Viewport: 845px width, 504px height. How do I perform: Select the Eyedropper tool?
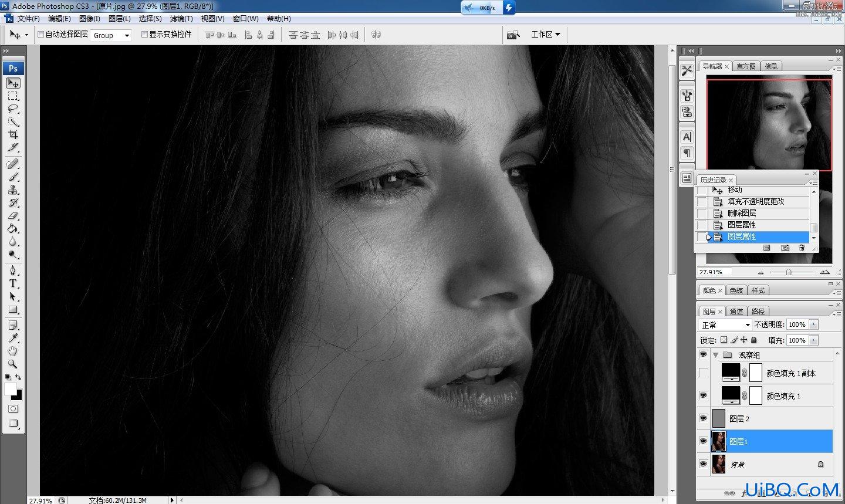[x=13, y=338]
